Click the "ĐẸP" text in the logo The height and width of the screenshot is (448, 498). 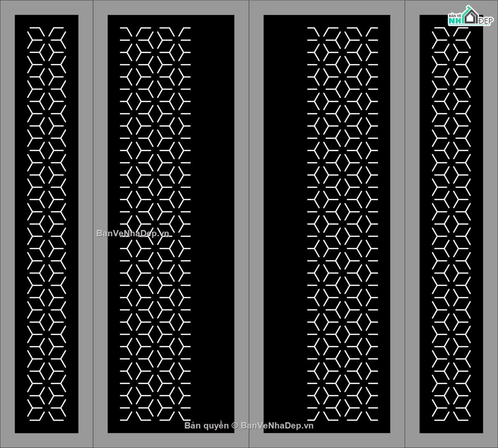point(485,21)
